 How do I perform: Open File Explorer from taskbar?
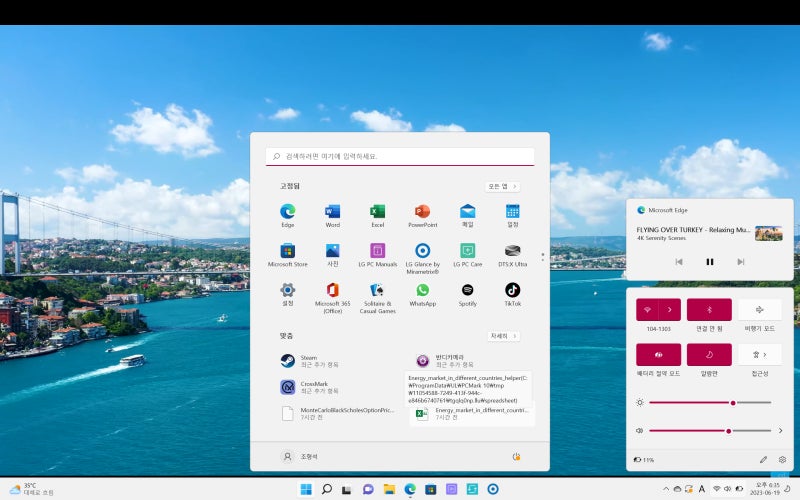(389, 489)
